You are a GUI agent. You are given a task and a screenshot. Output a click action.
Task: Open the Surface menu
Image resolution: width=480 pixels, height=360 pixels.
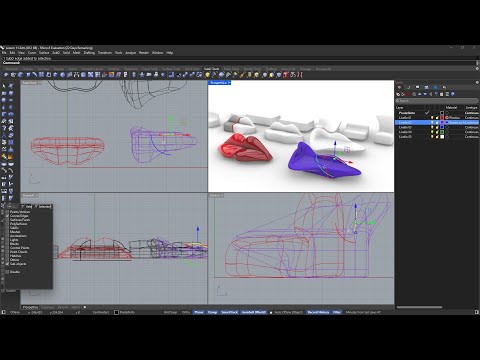coord(44,53)
